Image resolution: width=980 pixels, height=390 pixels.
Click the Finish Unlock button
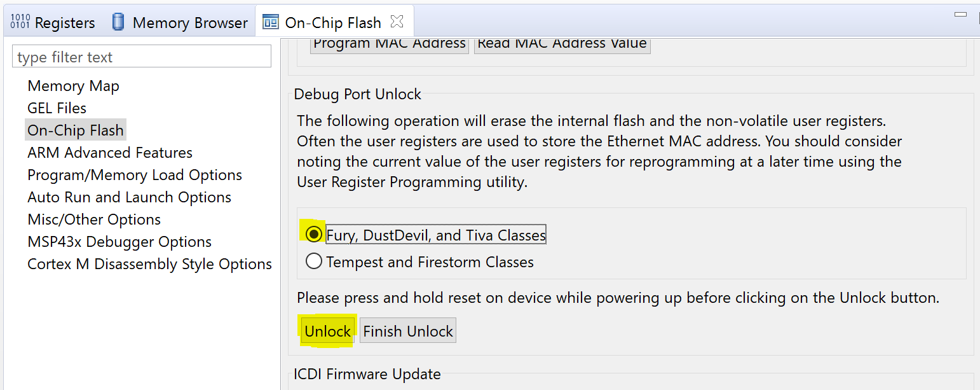coord(408,331)
